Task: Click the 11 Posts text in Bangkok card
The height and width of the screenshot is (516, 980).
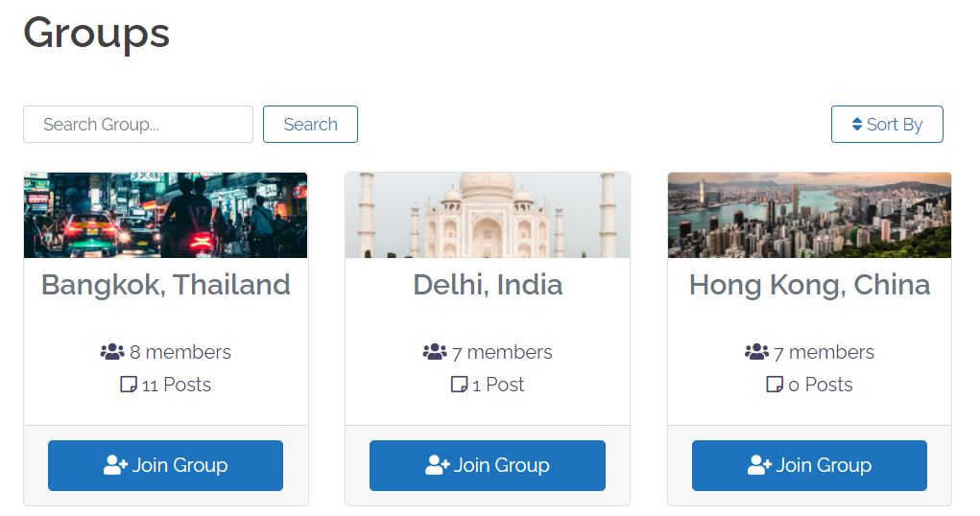Action: [177, 385]
